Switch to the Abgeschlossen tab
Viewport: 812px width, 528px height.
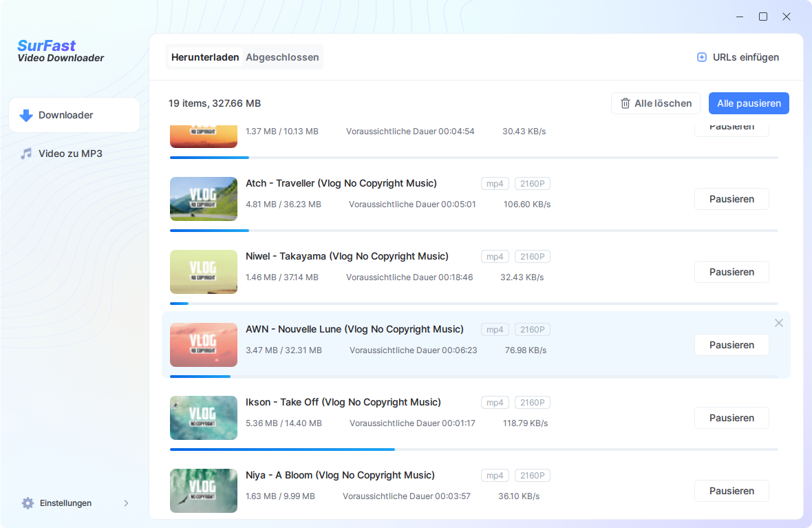pyautogui.click(x=282, y=57)
